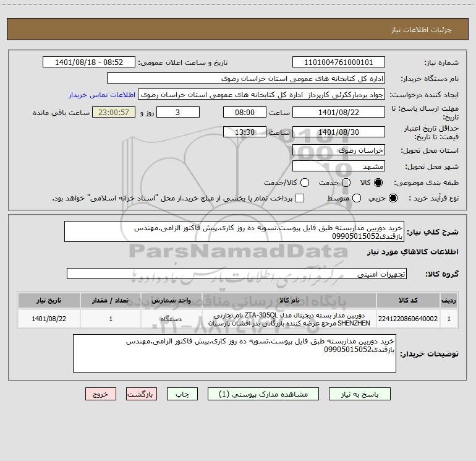476x461 pixels.
Task: Click product name ZTA-305QL cell
Action: point(289,319)
